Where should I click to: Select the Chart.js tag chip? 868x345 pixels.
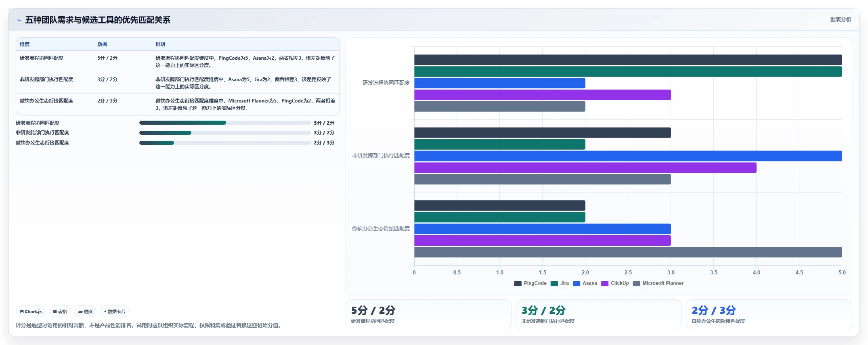(x=31, y=312)
